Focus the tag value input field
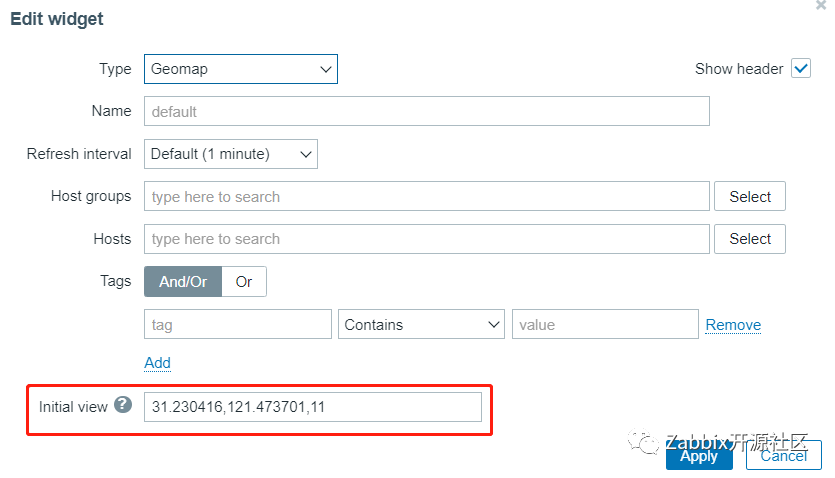 pyautogui.click(x=605, y=324)
